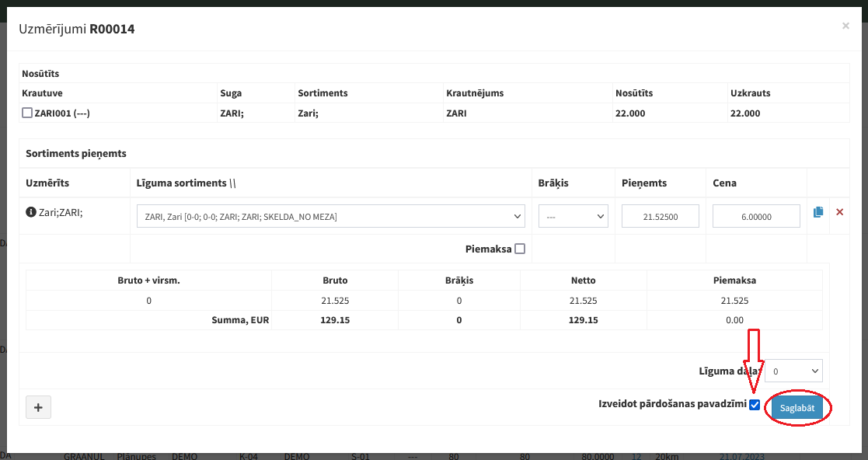
Task: Click the Uzmērījumi R00014 dialog title
Action: (x=76, y=29)
